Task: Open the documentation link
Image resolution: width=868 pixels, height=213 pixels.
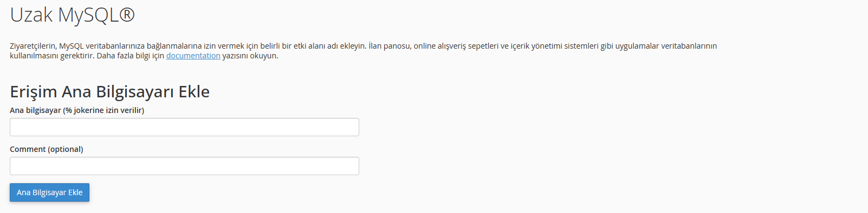Action: 193,56
